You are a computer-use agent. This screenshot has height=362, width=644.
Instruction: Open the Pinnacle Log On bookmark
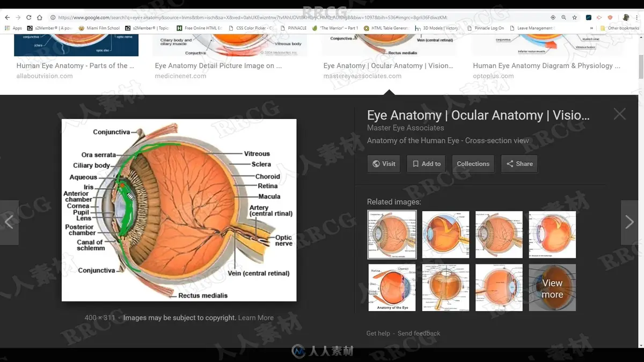pyautogui.click(x=485, y=28)
